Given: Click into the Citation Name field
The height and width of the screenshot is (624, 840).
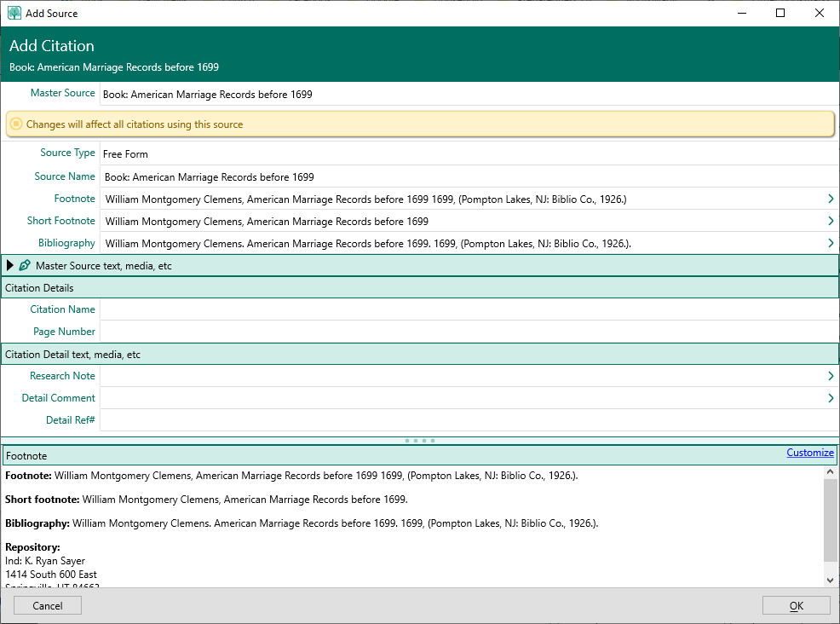Looking at the screenshot, I should (469, 309).
